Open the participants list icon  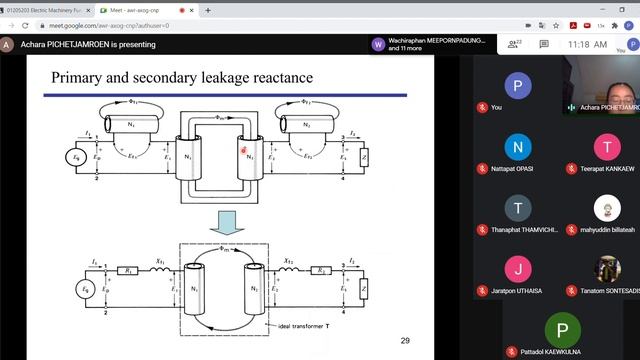[x=514, y=44]
